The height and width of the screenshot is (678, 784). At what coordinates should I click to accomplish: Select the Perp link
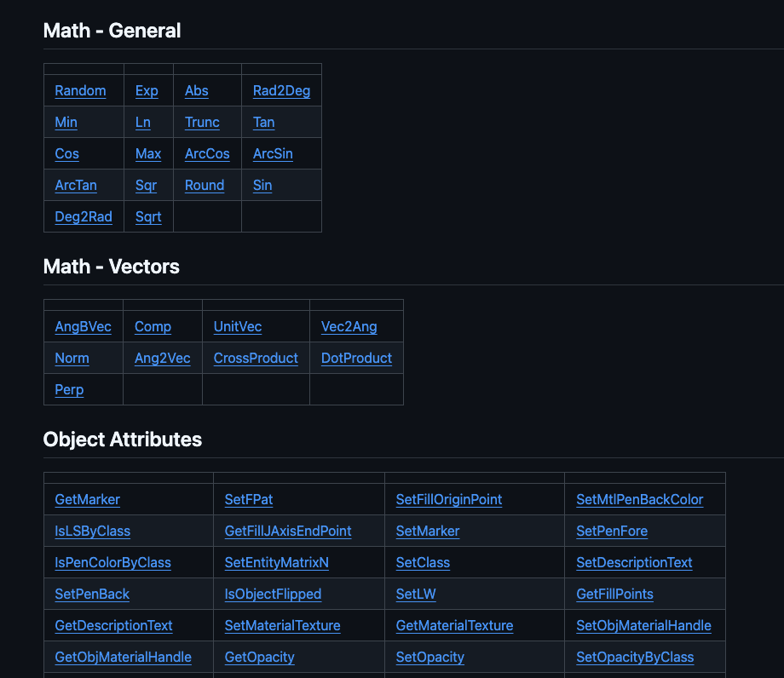(69, 390)
